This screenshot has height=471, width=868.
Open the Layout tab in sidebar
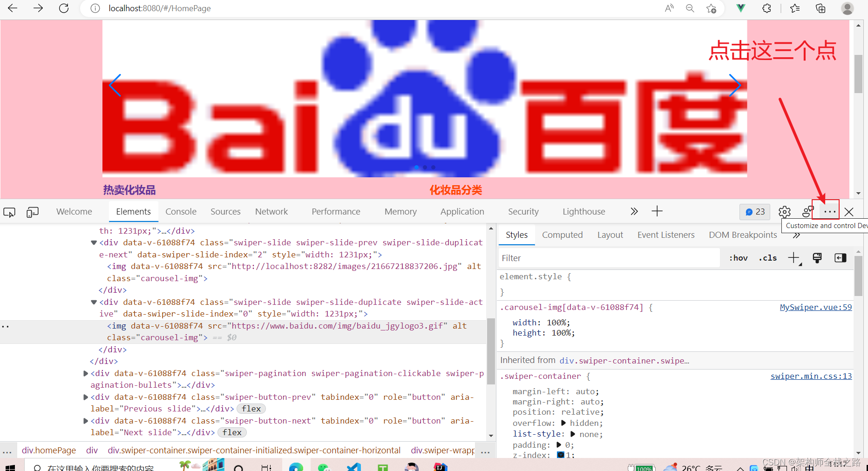tap(610, 235)
